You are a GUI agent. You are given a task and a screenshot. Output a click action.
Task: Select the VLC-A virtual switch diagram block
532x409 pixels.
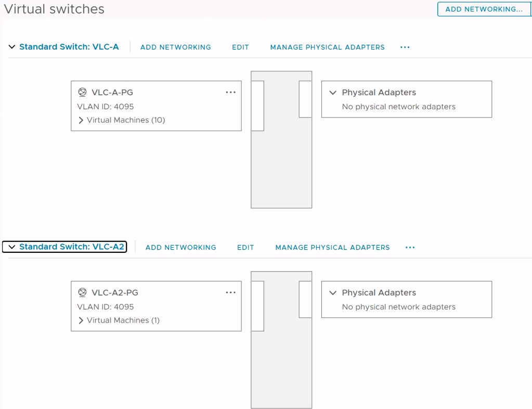click(281, 156)
